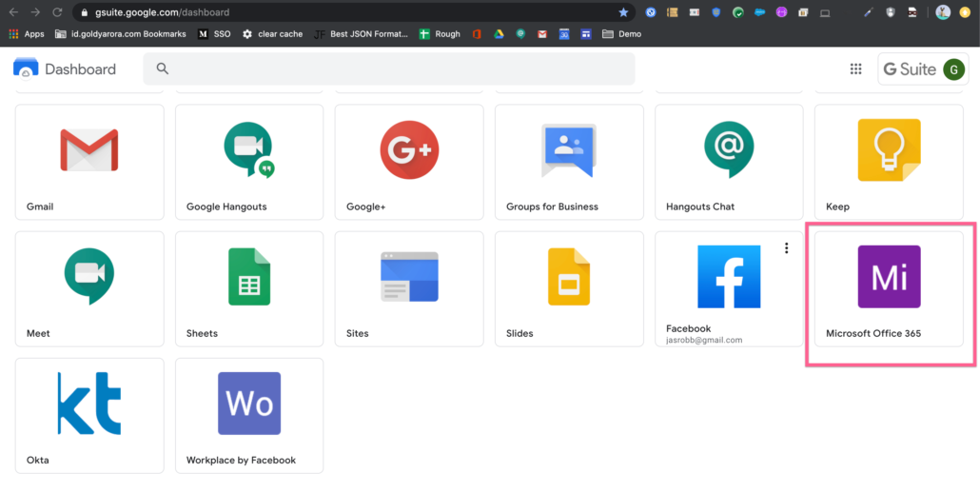Click the jasrobb@gmail.com account text

pos(704,340)
